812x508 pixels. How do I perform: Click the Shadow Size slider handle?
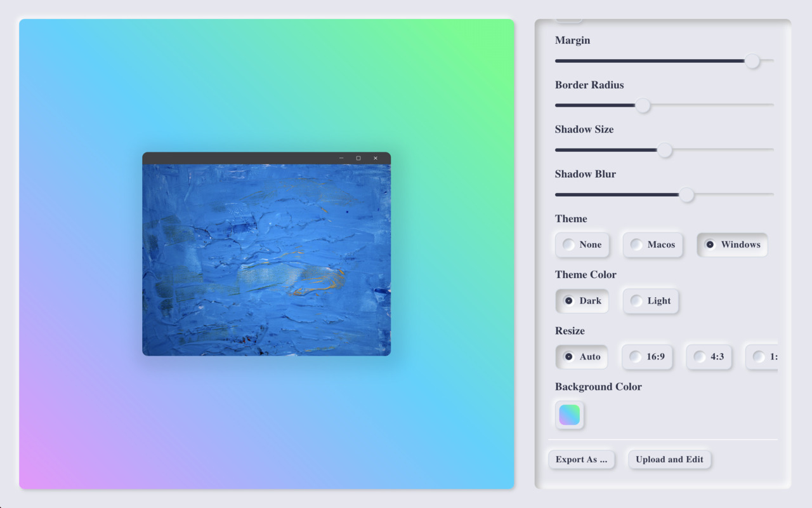click(664, 150)
